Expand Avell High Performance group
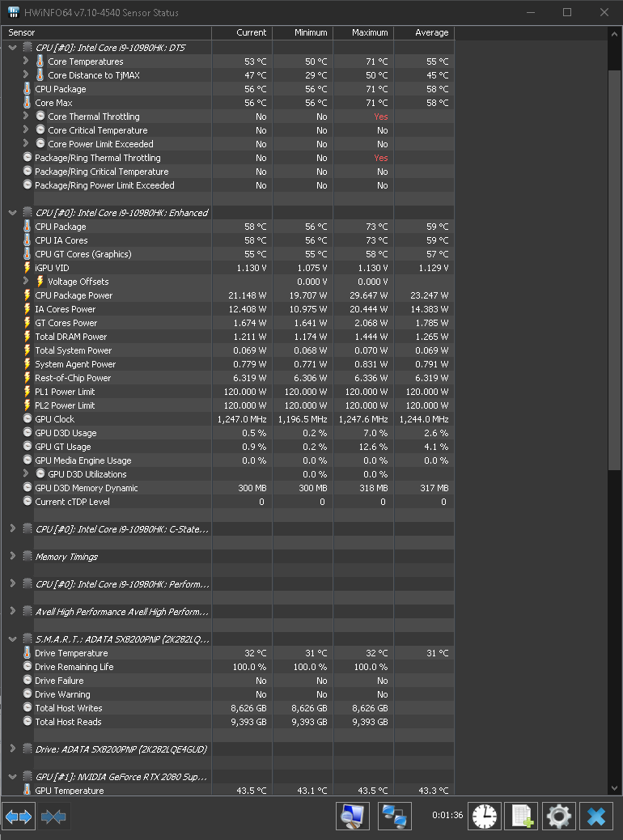 point(13,611)
